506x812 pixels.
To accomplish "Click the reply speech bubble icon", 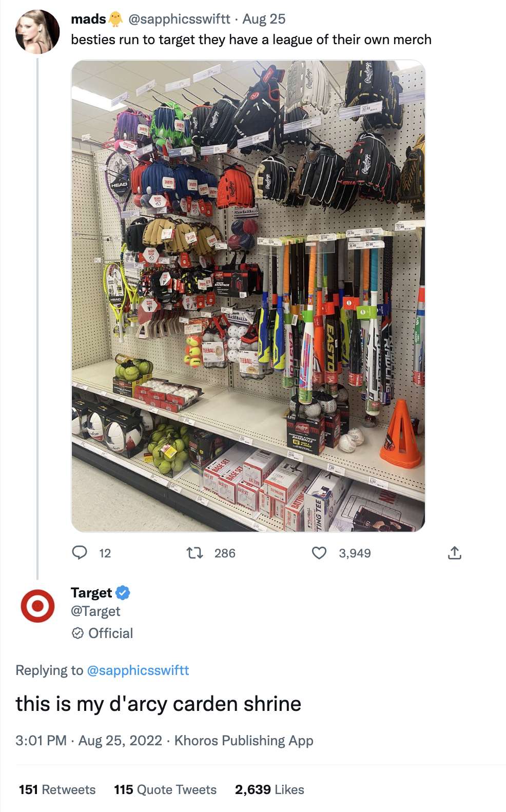I will point(79,553).
